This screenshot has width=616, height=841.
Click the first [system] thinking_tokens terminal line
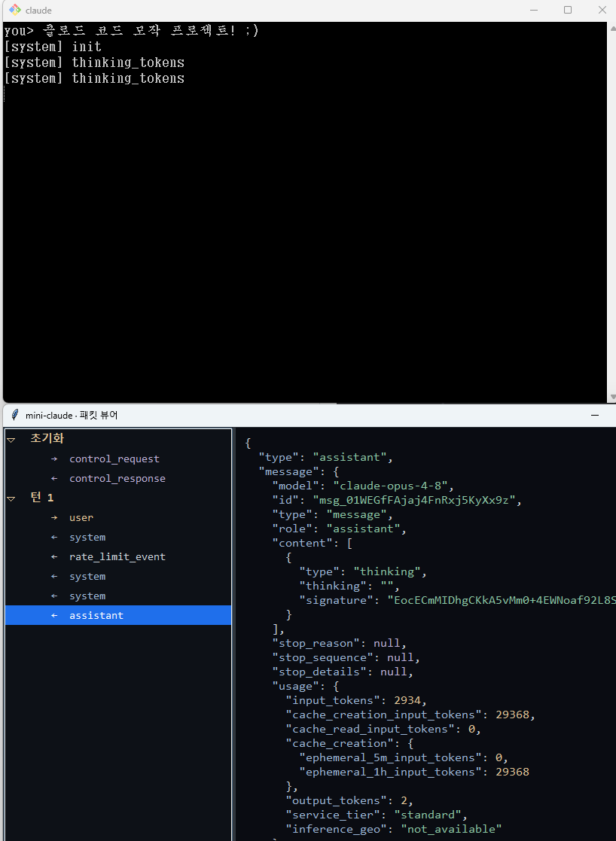pyautogui.click(x=94, y=62)
